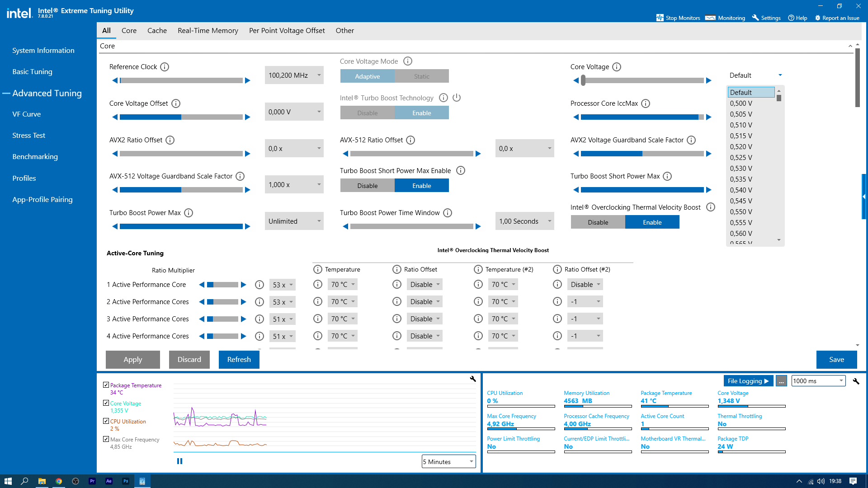This screenshot has width=868, height=488.
Task: Click the Turbo Boost Technology power icon
Action: [x=457, y=98]
